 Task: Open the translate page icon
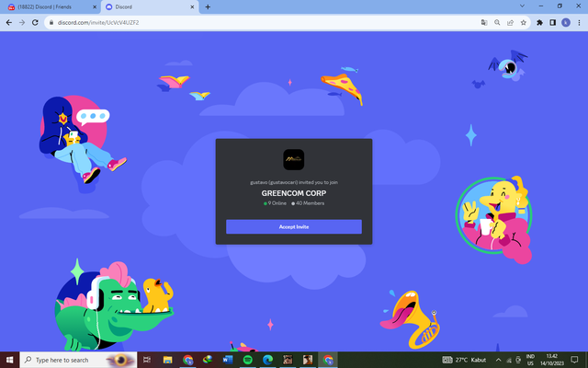tap(484, 22)
